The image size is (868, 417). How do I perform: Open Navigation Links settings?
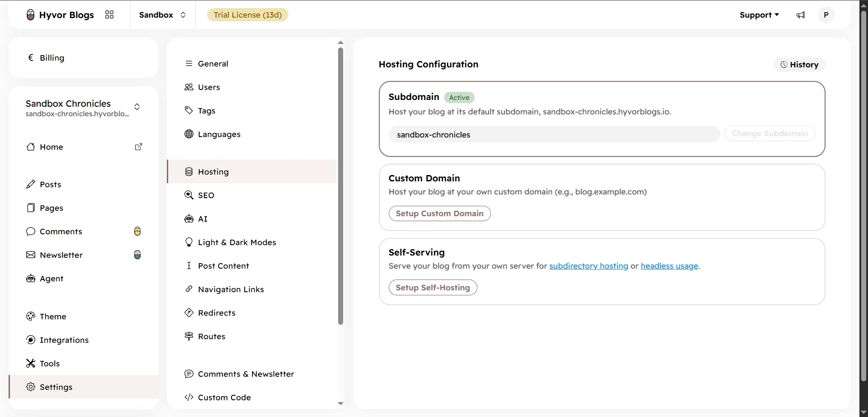coord(252,289)
